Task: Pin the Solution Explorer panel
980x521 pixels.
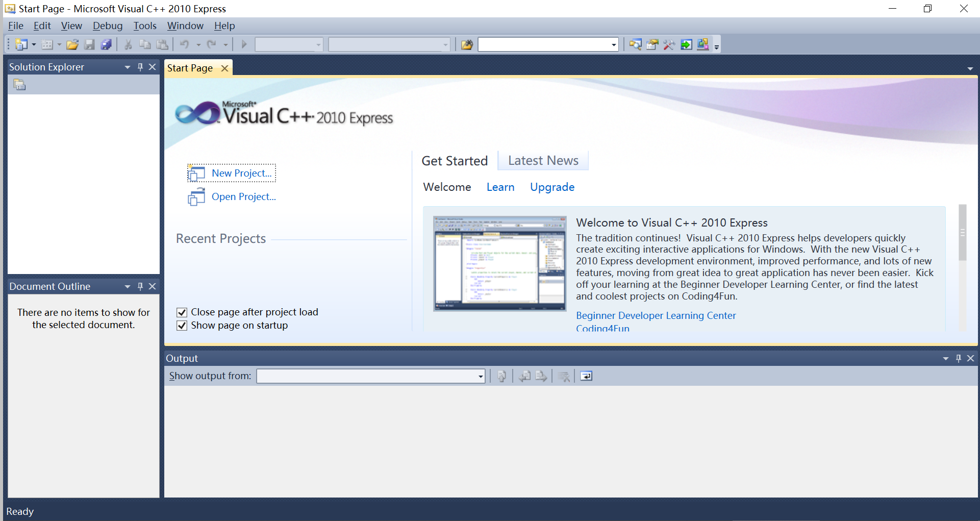Action: click(x=140, y=67)
